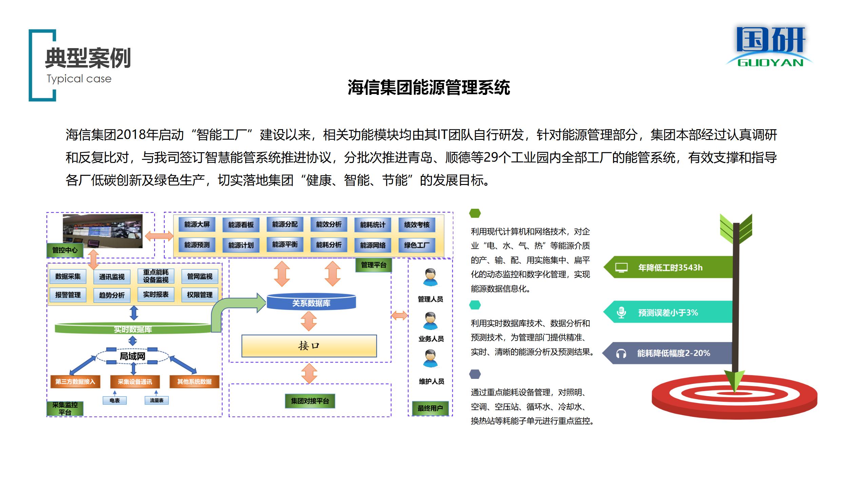Viewport: 868px width, 488px height.
Task: Click the 年降低工时3543h green banner
Action: point(668,267)
